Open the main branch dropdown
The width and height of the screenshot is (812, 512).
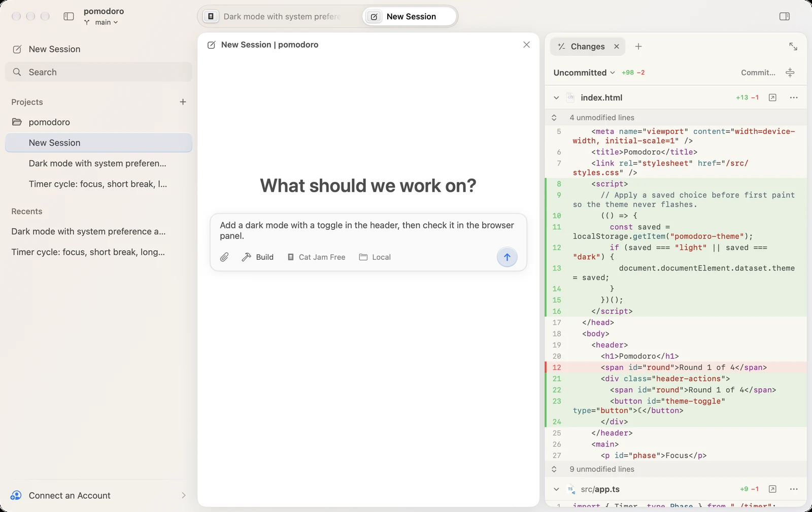101,22
